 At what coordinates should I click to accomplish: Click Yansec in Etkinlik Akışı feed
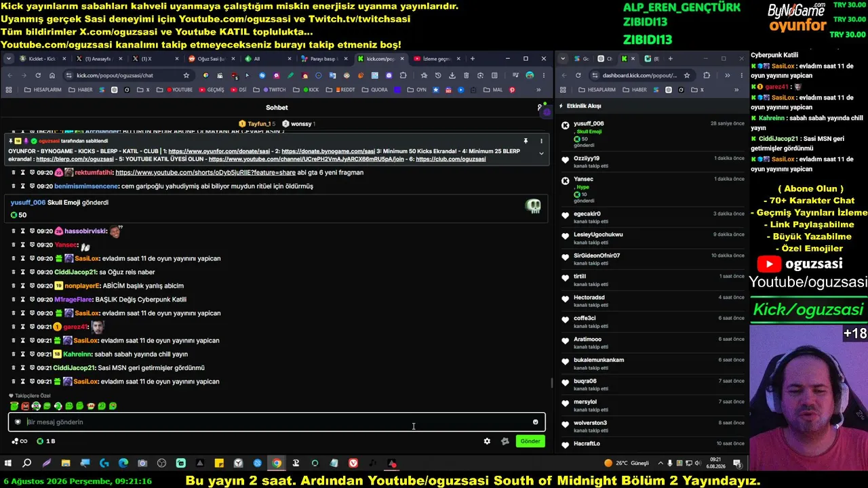[x=583, y=180]
